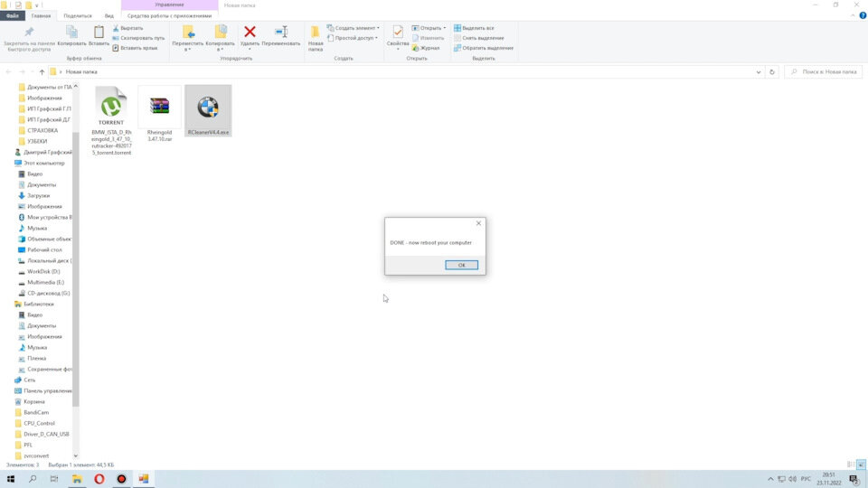Open the Share ribbon tab
The height and width of the screenshot is (488, 868).
[78, 16]
